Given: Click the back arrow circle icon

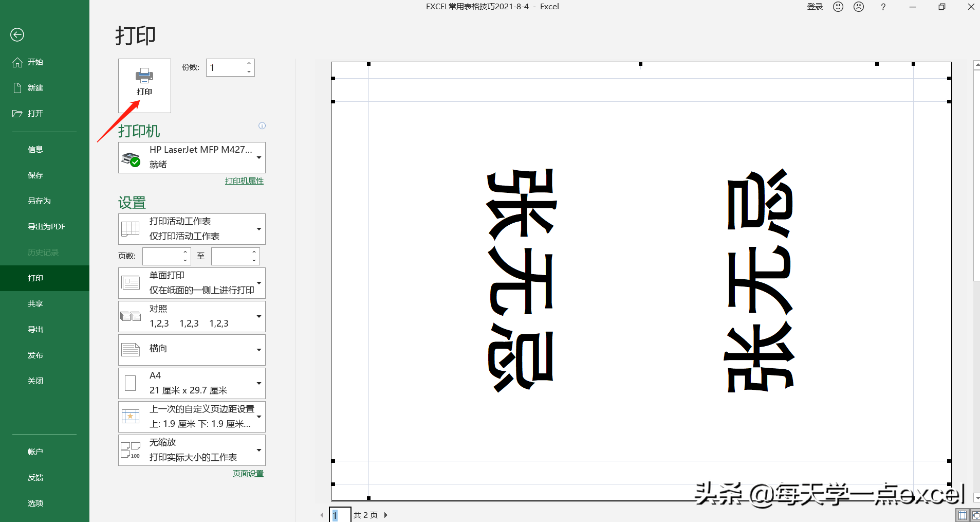Looking at the screenshot, I should (17, 34).
